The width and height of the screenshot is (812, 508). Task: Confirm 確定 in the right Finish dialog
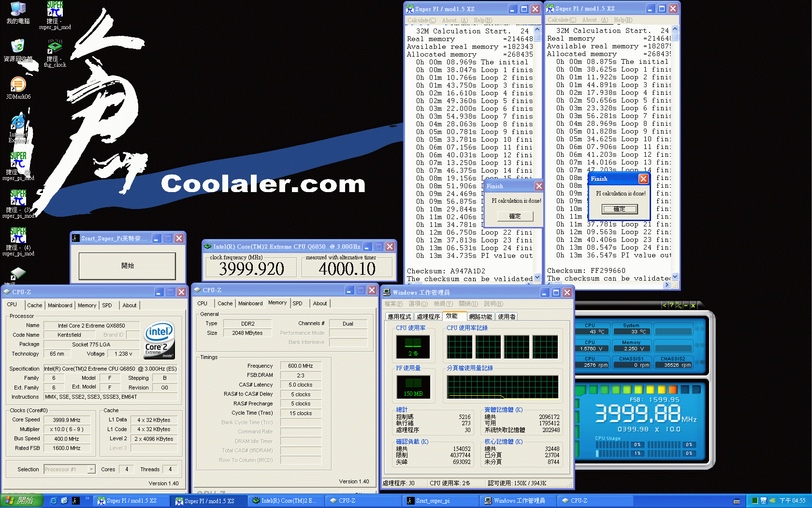point(620,209)
